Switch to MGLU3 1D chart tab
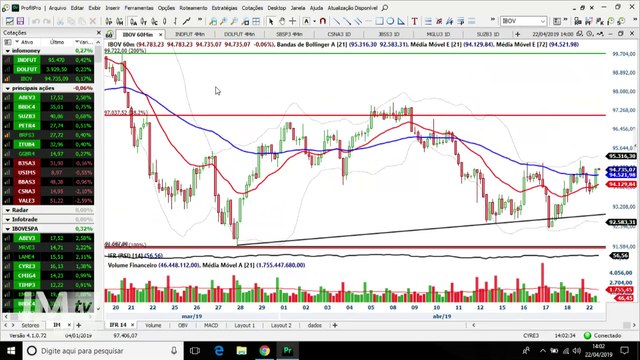640x360 pixels. 438,34
